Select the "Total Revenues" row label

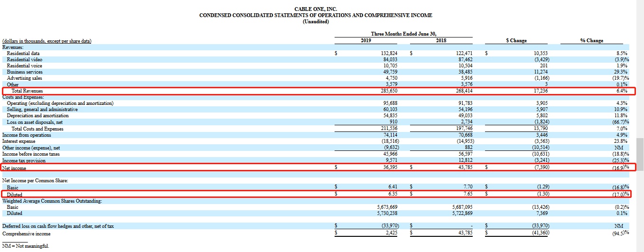click(27, 91)
